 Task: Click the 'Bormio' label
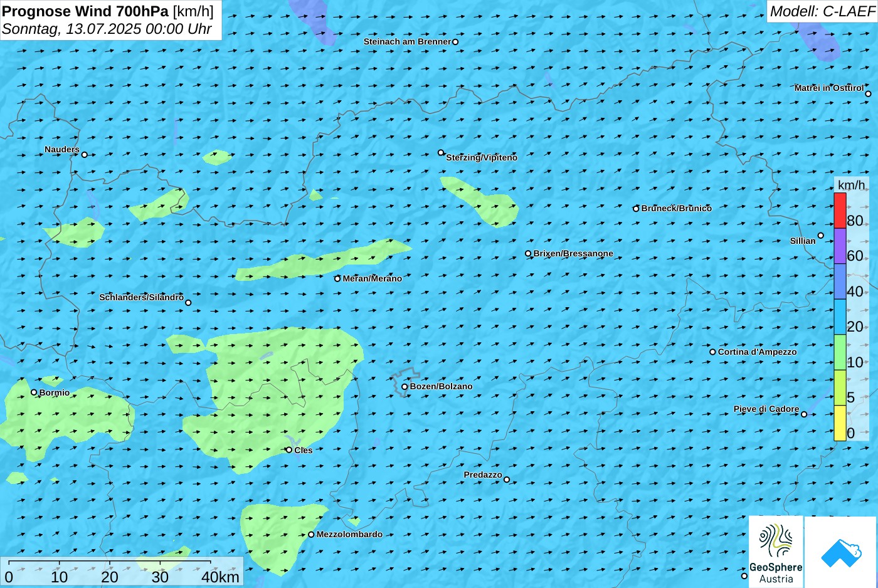pos(55,392)
